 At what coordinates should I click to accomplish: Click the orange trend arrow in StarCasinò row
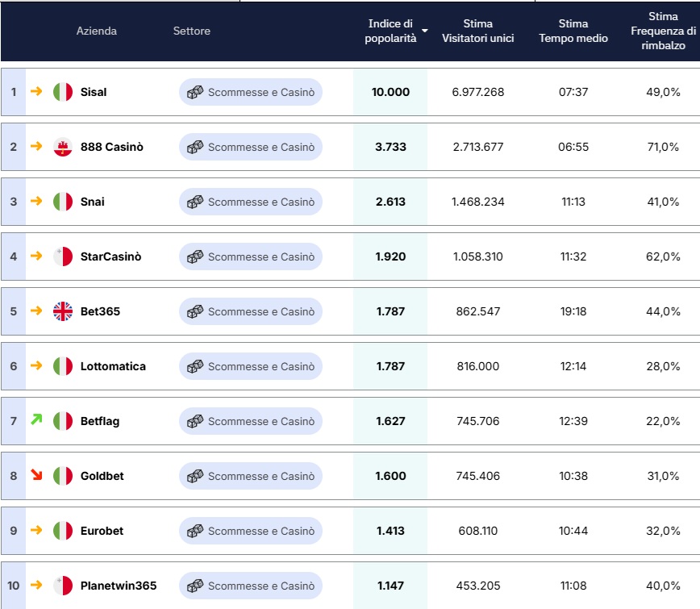point(36,256)
